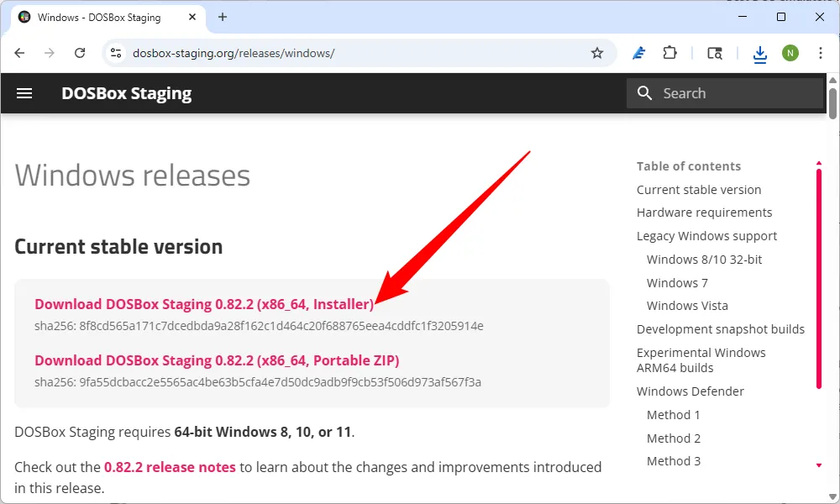840x504 pixels.
Task: Go to Windows Defender section
Action: click(690, 391)
